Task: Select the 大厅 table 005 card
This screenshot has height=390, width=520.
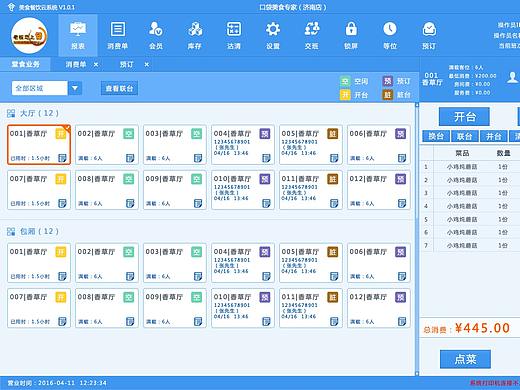Action: pos(311,145)
